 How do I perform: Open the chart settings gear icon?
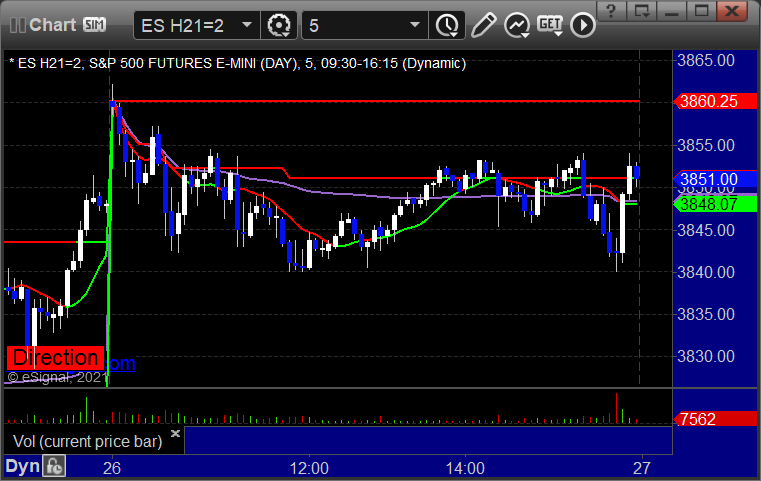(x=279, y=25)
